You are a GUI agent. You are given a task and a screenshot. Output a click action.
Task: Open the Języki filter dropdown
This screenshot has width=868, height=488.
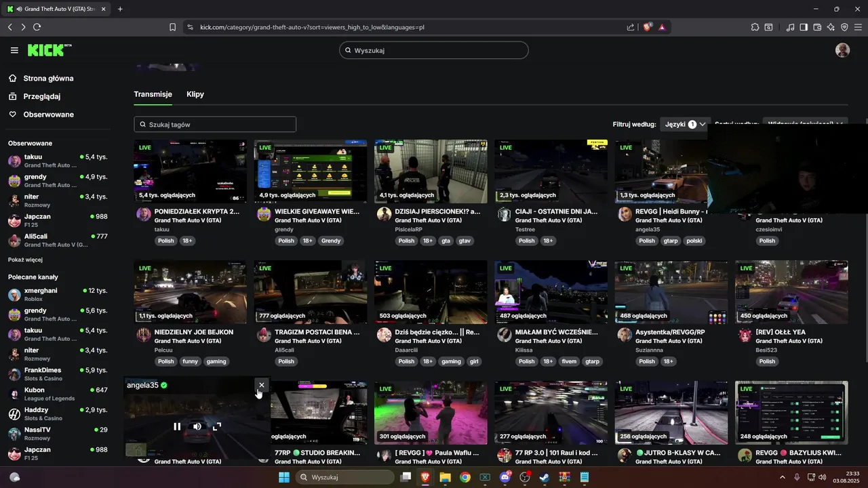pos(685,124)
